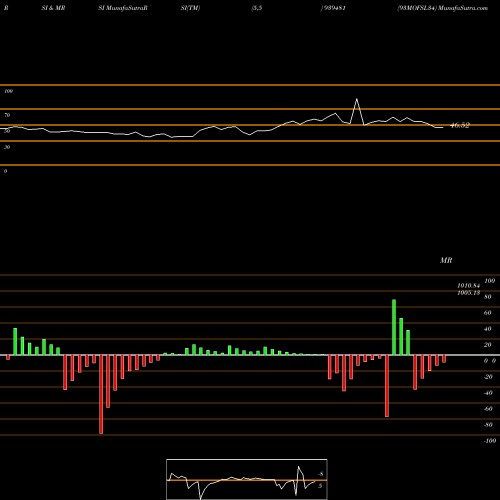Click the -80 label on MR axis
Viewport: 500px width, 500px height.
click(x=488, y=425)
